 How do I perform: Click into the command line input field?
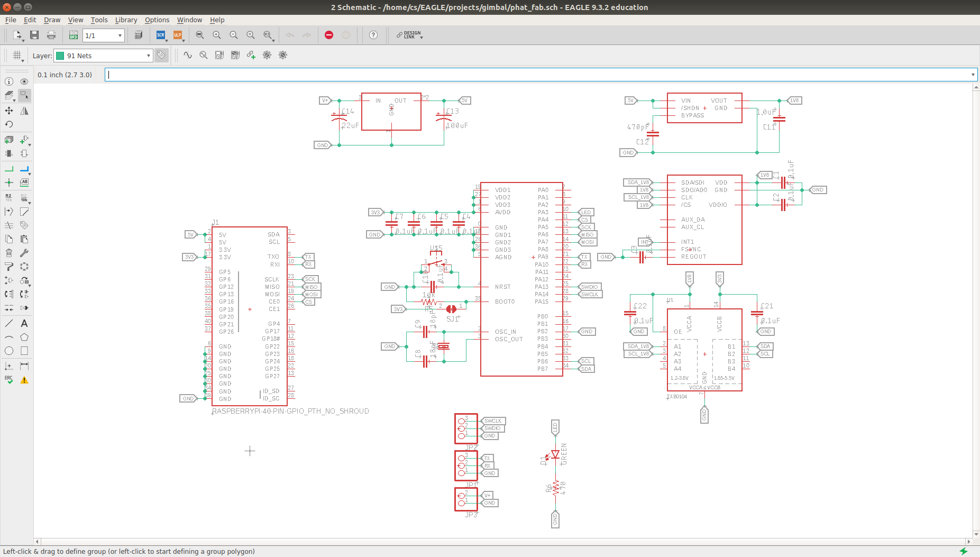(x=537, y=75)
